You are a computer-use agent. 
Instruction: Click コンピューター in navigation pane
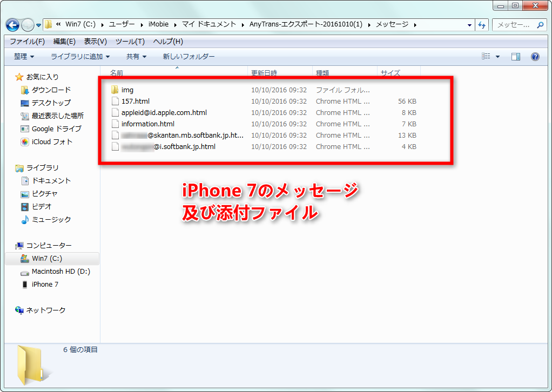[49, 245]
